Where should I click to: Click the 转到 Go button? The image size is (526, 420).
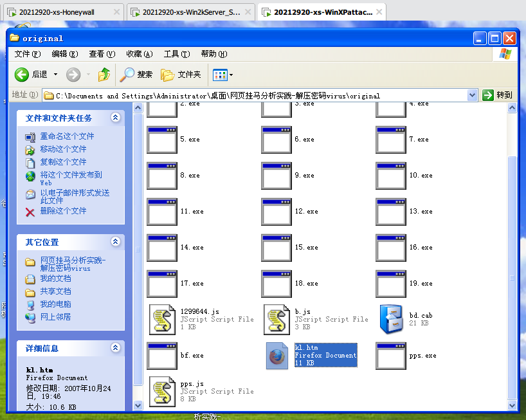click(498, 95)
